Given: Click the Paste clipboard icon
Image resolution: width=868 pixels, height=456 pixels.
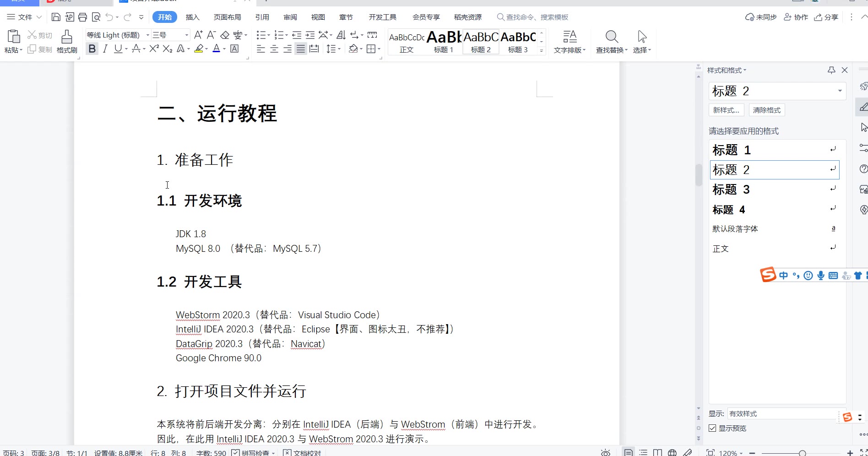Looking at the screenshot, I should pyautogui.click(x=14, y=37).
